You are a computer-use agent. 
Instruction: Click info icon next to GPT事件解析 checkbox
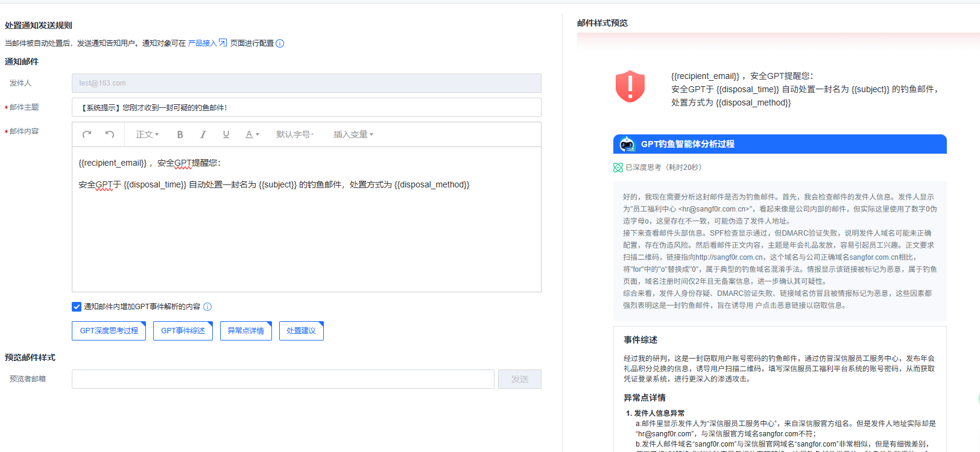(207, 307)
